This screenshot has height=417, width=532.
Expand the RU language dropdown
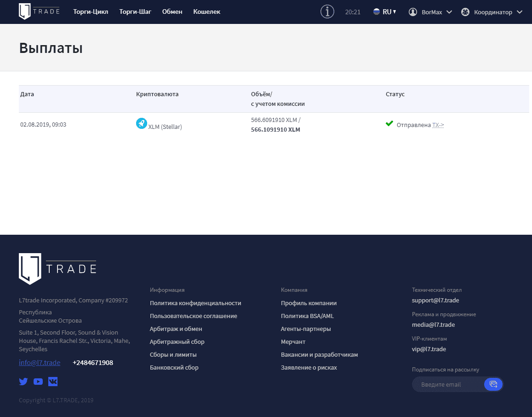[x=389, y=12]
